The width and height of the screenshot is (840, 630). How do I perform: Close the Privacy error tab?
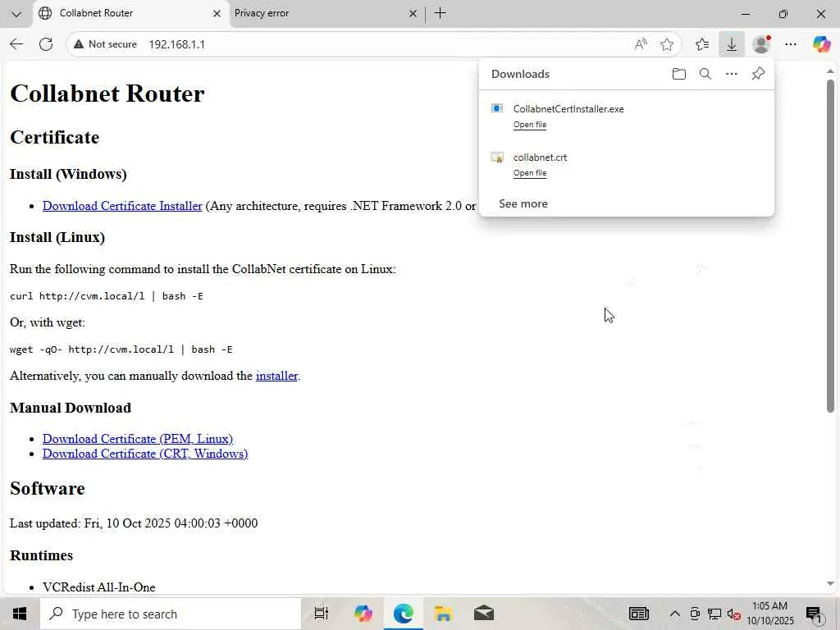pos(413,14)
